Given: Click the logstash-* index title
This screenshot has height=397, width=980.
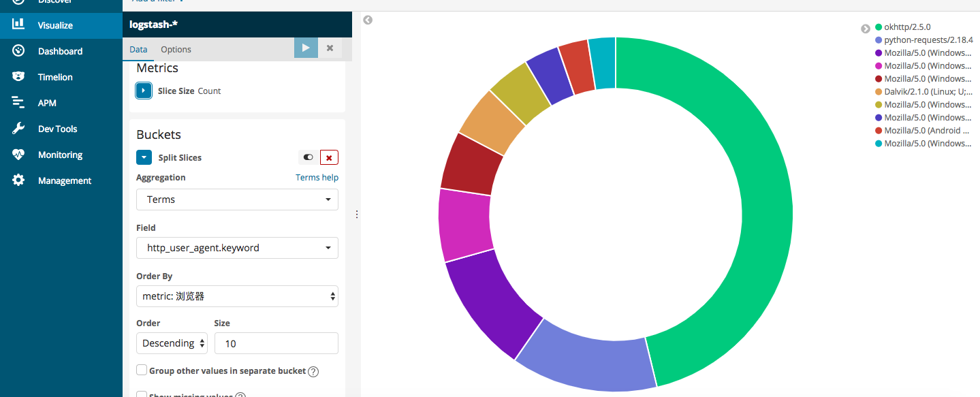Looking at the screenshot, I should click(154, 25).
